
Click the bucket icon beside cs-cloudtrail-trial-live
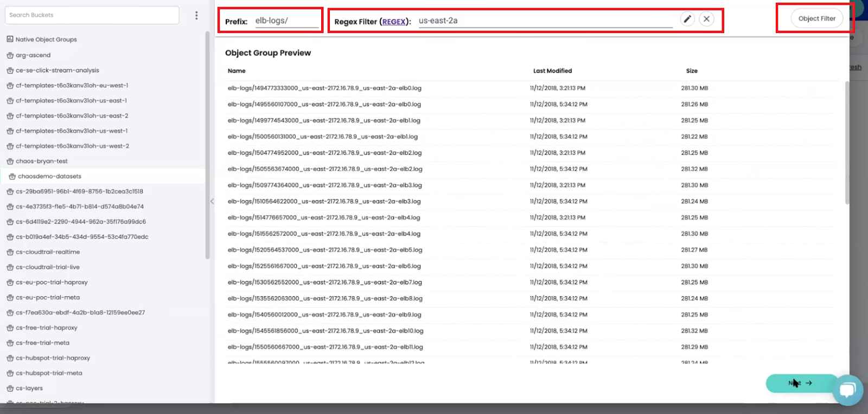(10, 267)
